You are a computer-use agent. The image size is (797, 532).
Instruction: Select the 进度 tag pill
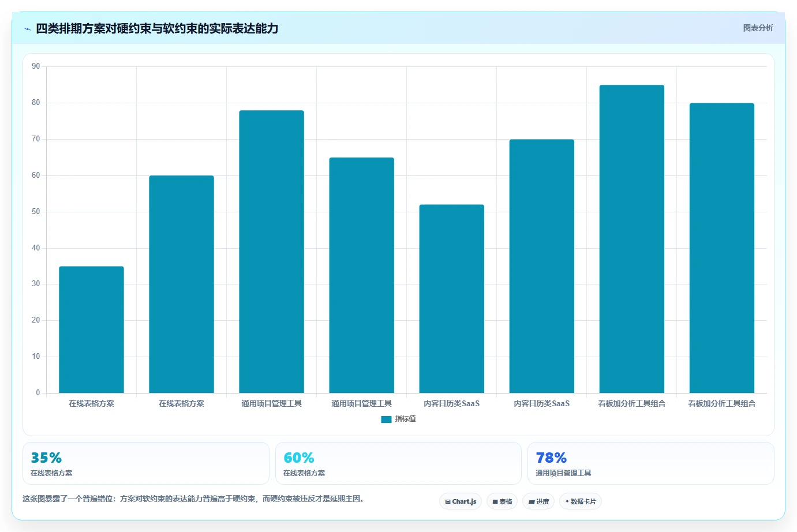[x=538, y=501]
